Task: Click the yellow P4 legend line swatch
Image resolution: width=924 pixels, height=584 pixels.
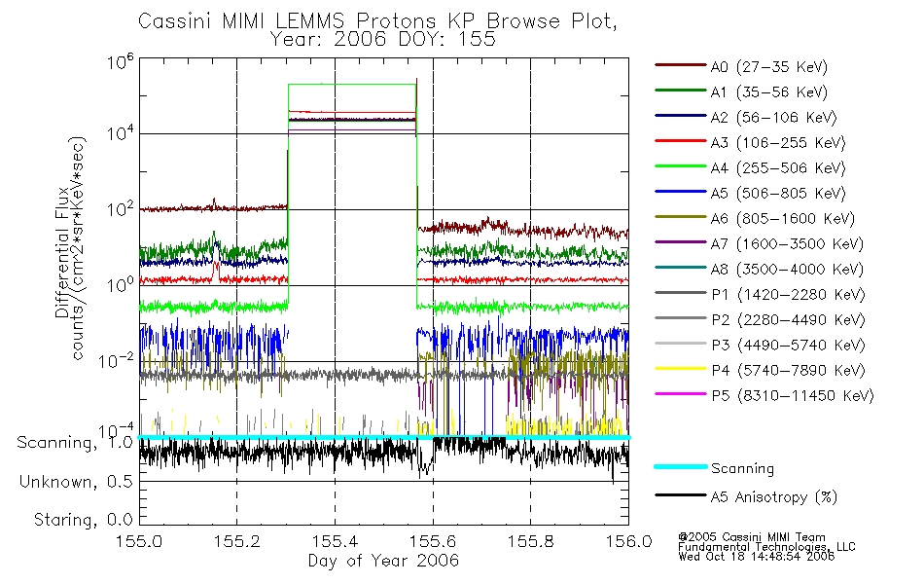Action: pos(680,369)
